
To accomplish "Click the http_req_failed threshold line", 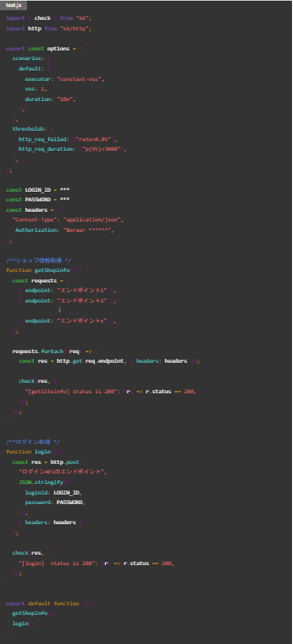I will [68, 139].
